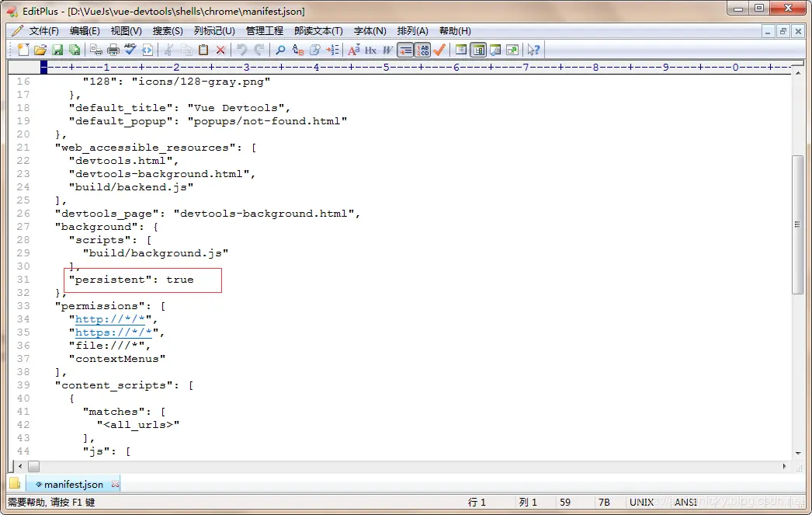Open Find with magnifier icon
The height and width of the screenshot is (515, 812).
point(280,50)
